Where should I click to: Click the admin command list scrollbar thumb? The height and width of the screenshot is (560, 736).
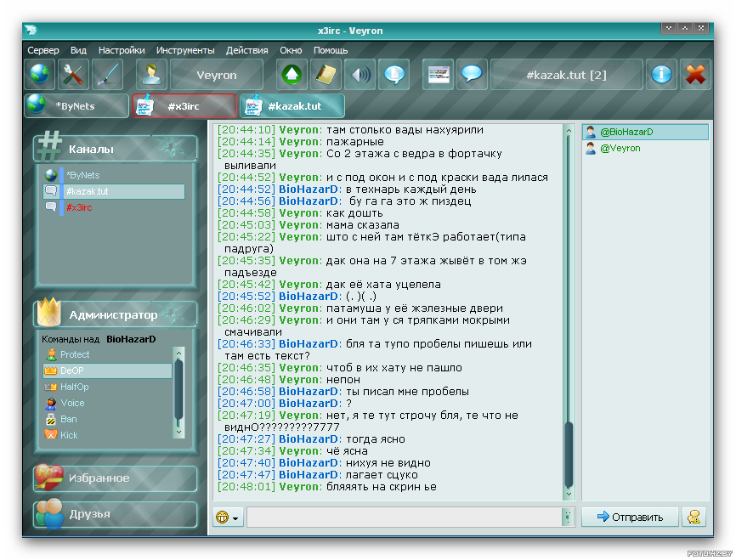click(x=178, y=389)
